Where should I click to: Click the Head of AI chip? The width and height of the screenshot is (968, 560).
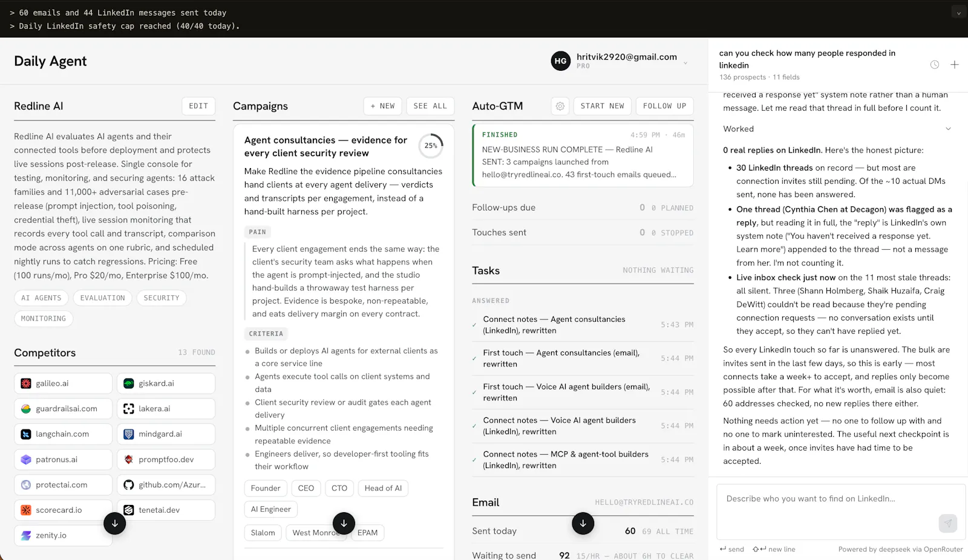383,488
